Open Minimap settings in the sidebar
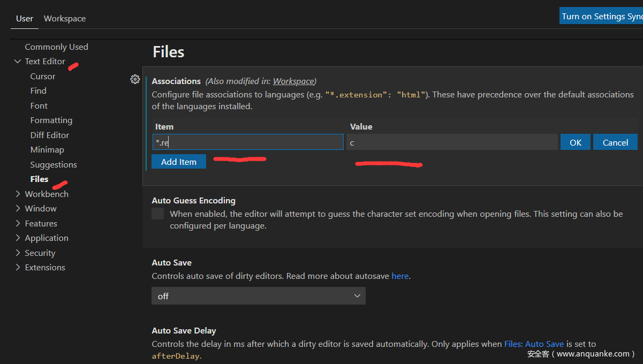643x364 pixels. (47, 150)
